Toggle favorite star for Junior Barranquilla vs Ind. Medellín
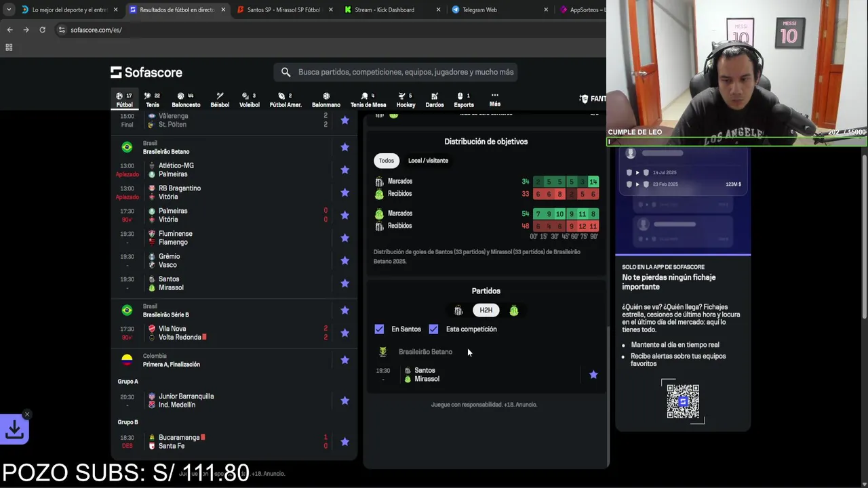This screenshot has height=488, width=868. [344, 401]
